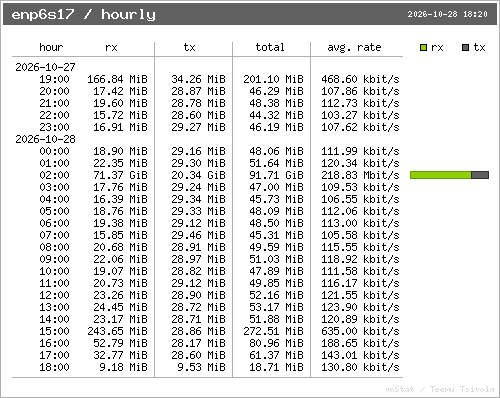
Task: Click total value 201.10 MiB
Action: (273, 79)
